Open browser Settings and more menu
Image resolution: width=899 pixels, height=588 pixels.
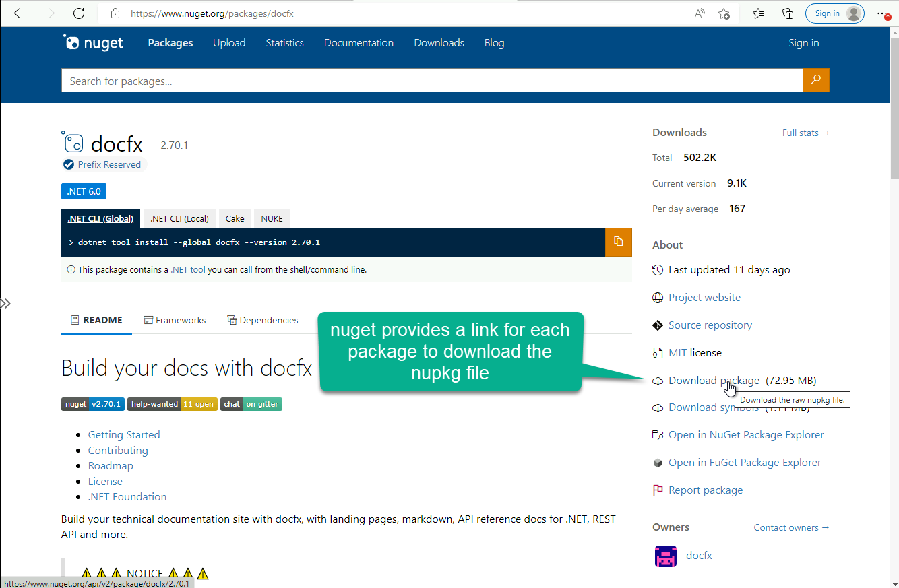(x=883, y=13)
